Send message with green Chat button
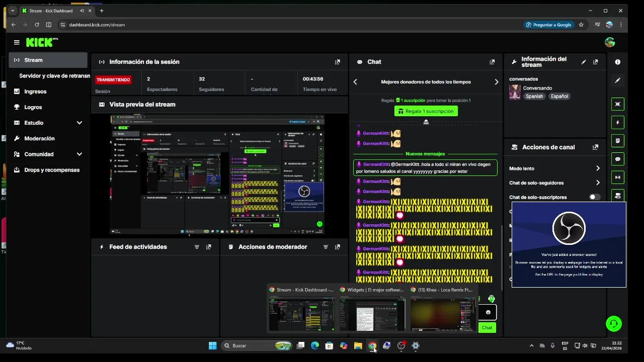Viewport: 644px width, 362px height. point(487,327)
